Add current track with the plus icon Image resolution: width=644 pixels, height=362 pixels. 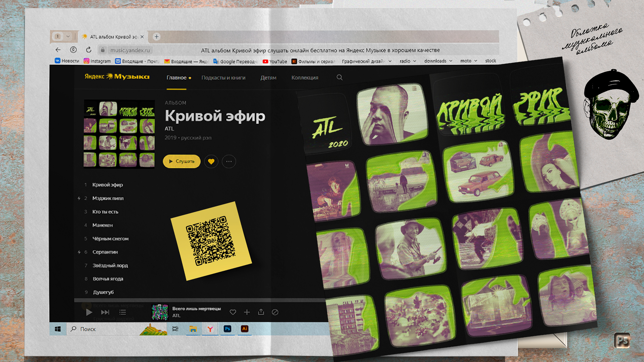[x=247, y=312]
